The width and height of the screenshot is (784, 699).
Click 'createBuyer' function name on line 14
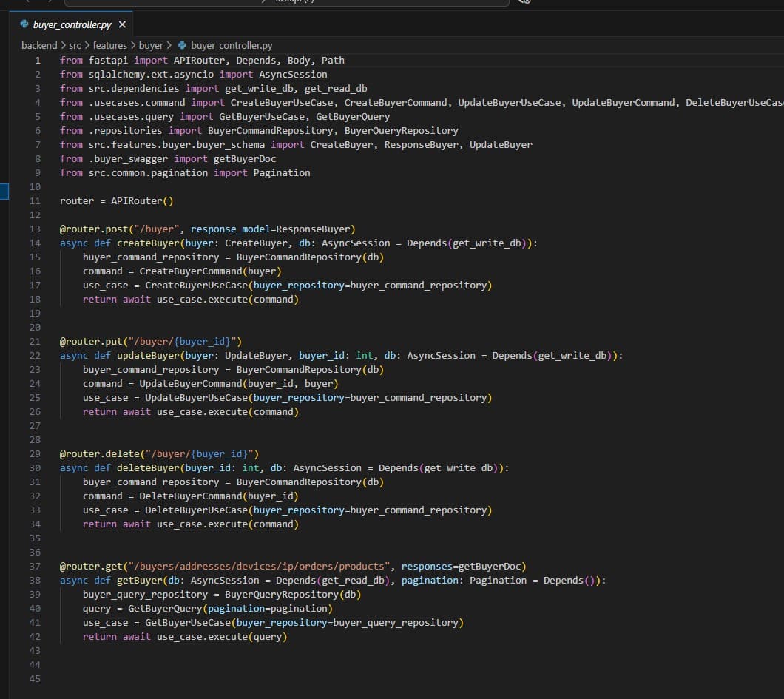148,243
